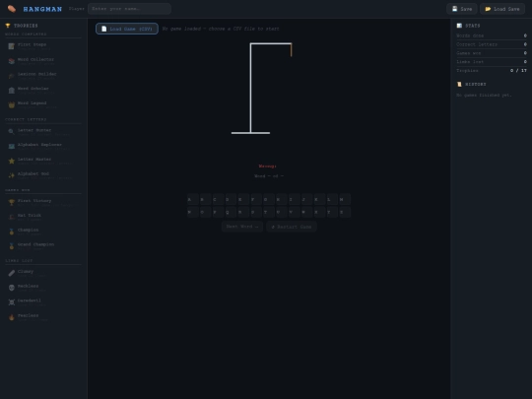Click the Reckless skull icon
The image size is (532, 399).
pos(12,288)
